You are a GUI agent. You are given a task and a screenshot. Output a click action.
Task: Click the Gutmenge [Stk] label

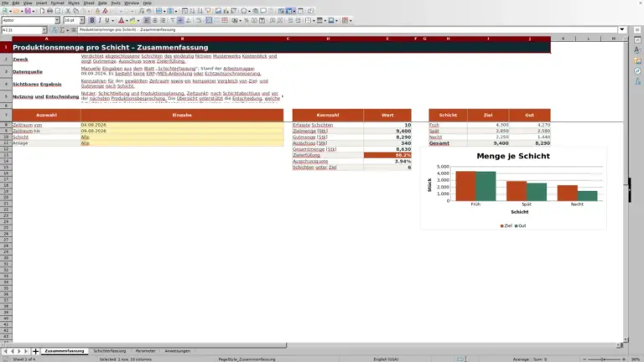[310, 137]
